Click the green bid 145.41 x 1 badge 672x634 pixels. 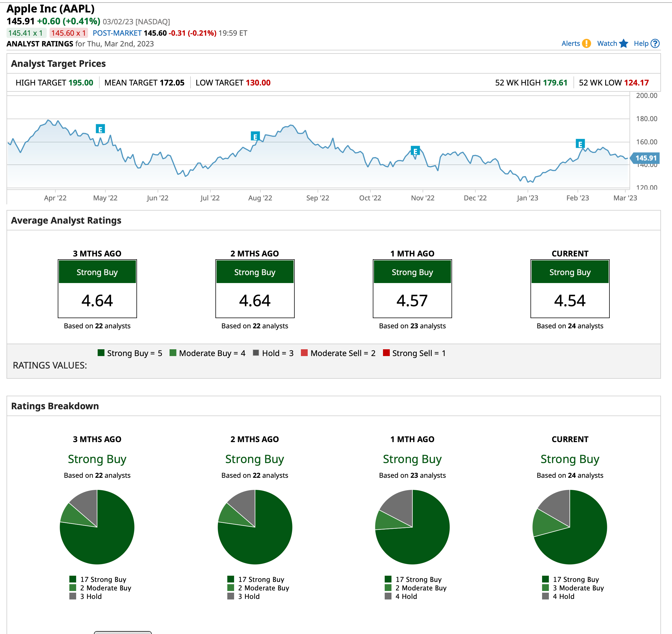pyautogui.click(x=26, y=33)
